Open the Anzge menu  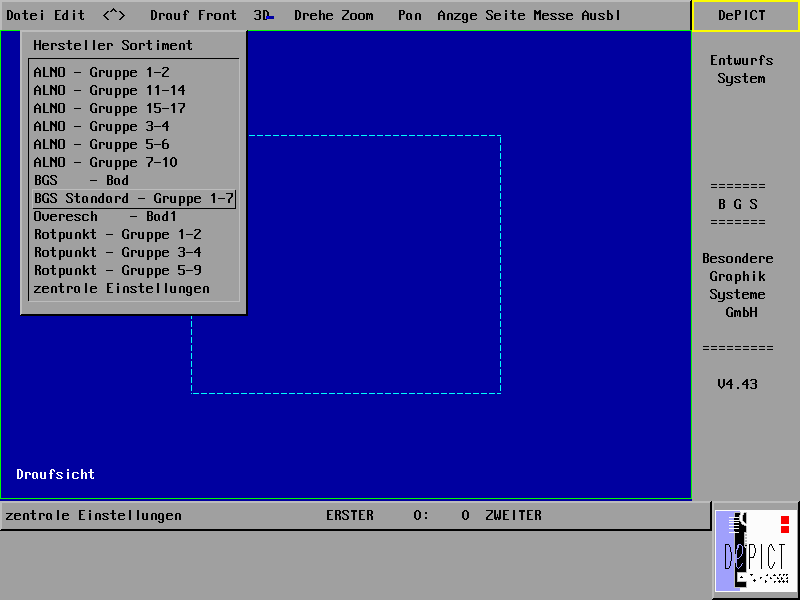457,15
